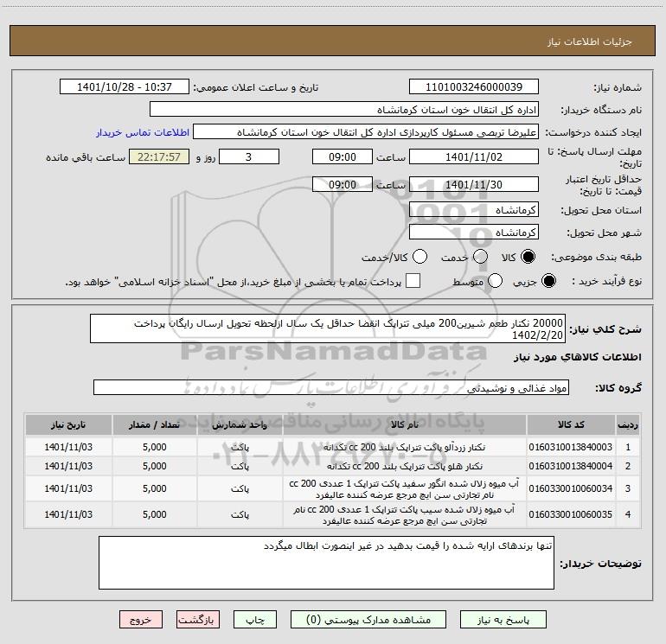Click the response deadline time 09:00 field
Screen dimensions: 666x644
(x=343, y=156)
